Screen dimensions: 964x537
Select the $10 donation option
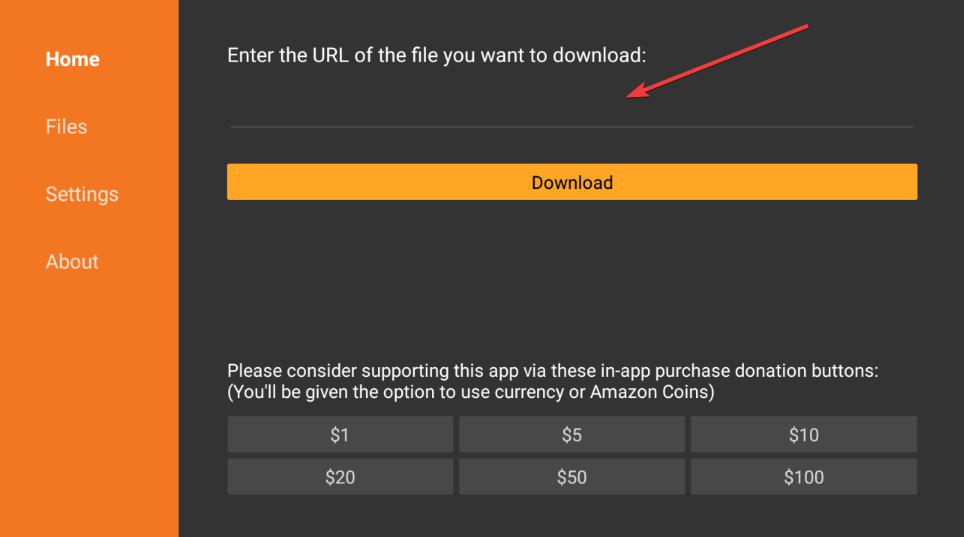click(803, 435)
